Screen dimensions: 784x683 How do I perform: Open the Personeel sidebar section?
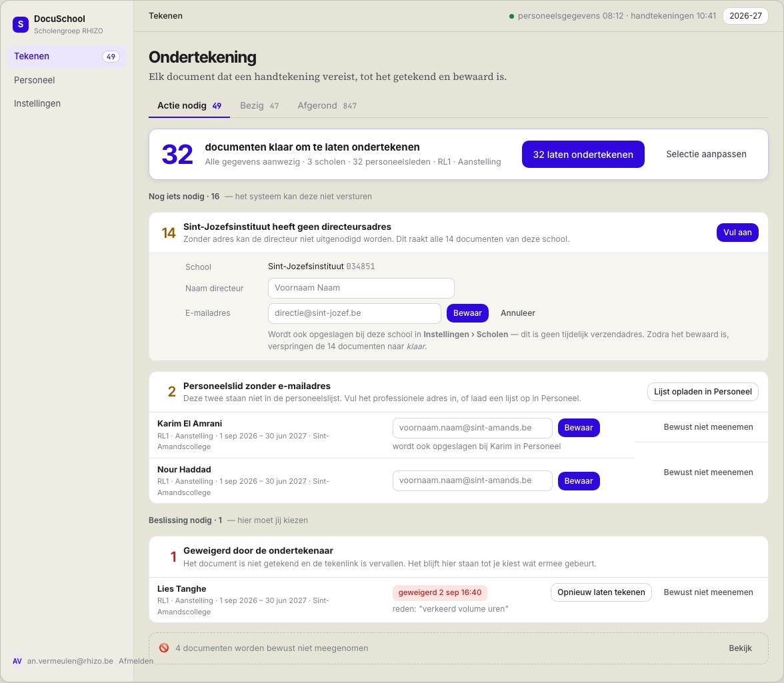click(67, 80)
